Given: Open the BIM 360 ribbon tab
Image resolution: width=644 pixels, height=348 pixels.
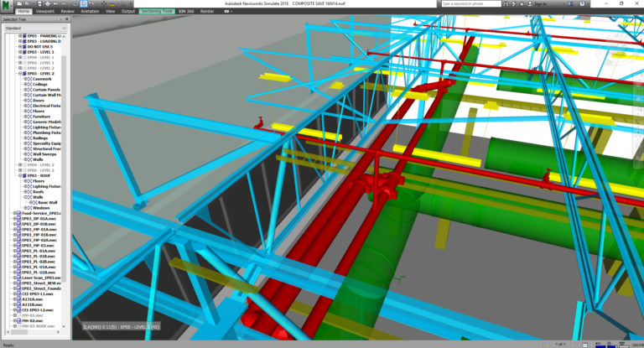Looking at the screenshot, I should pyautogui.click(x=186, y=11).
